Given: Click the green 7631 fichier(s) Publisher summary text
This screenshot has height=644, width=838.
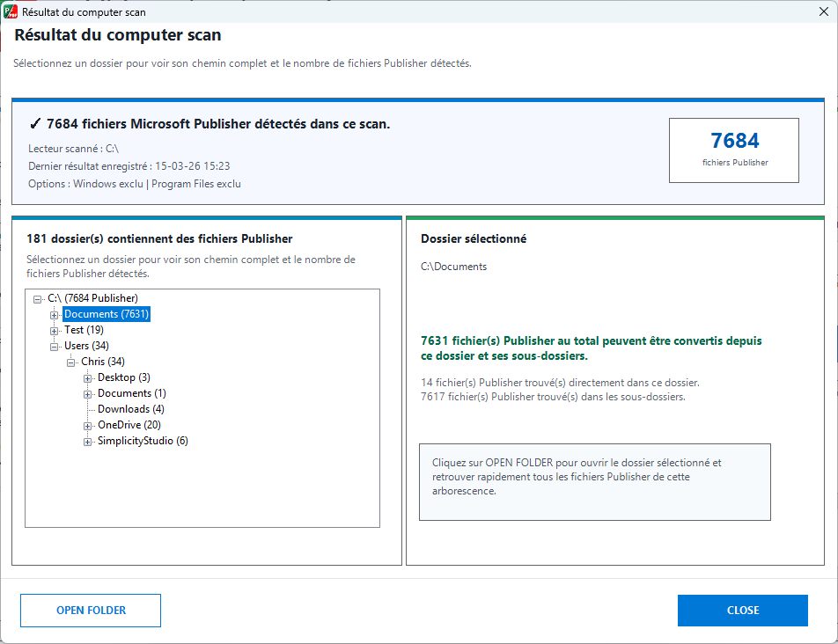Looking at the screenshot, I should point(592,348).
